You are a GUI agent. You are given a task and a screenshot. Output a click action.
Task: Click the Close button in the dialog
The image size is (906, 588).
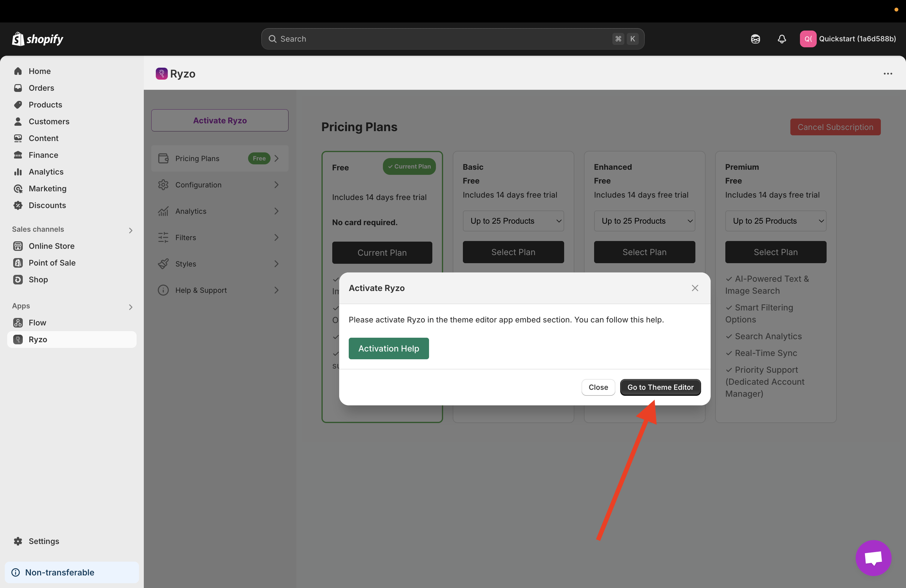tap(598, 387)
